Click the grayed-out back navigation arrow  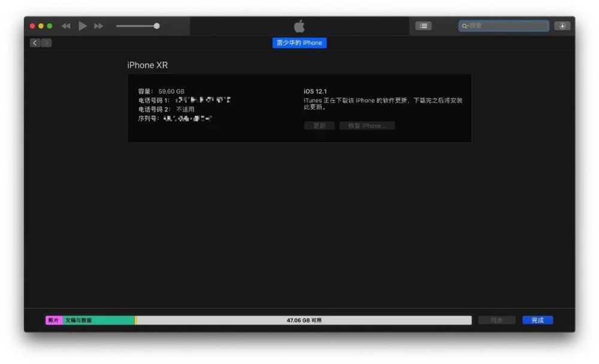[x=35, y=43]
